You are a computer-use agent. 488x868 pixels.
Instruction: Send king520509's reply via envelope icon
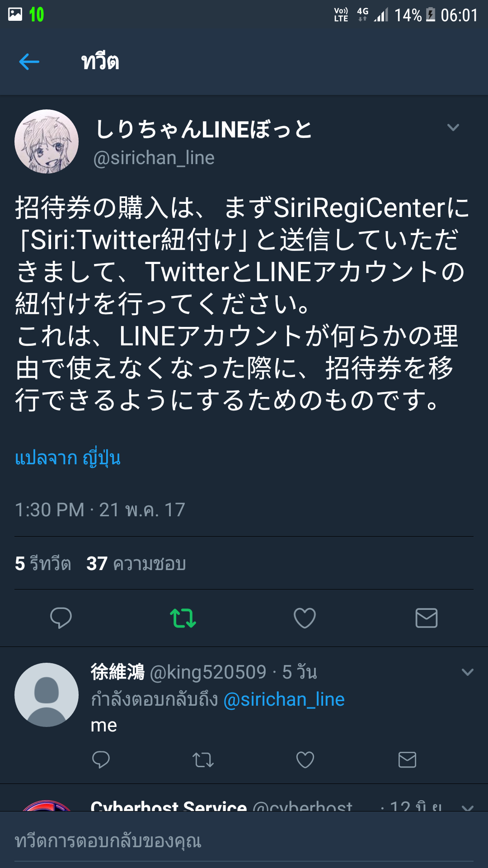pyautogui.click(x=407, y=759)
